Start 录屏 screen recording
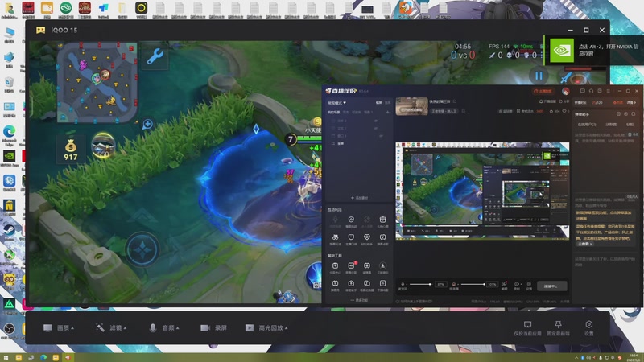 [x=213, y=328]
